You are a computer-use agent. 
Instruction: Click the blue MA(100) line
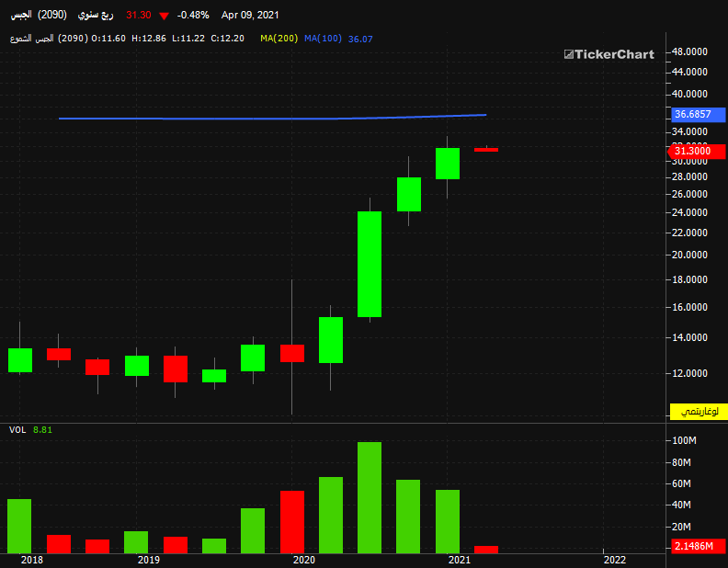click(272, 118)
